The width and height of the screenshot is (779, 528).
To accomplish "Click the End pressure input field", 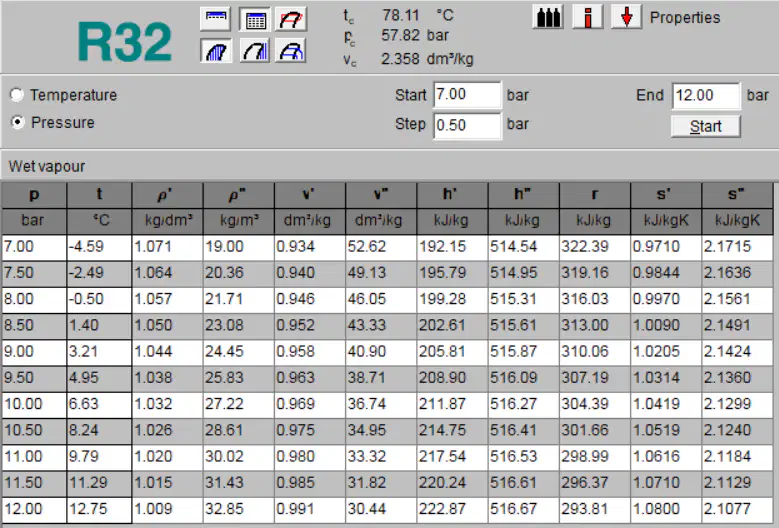I will 706,95.
